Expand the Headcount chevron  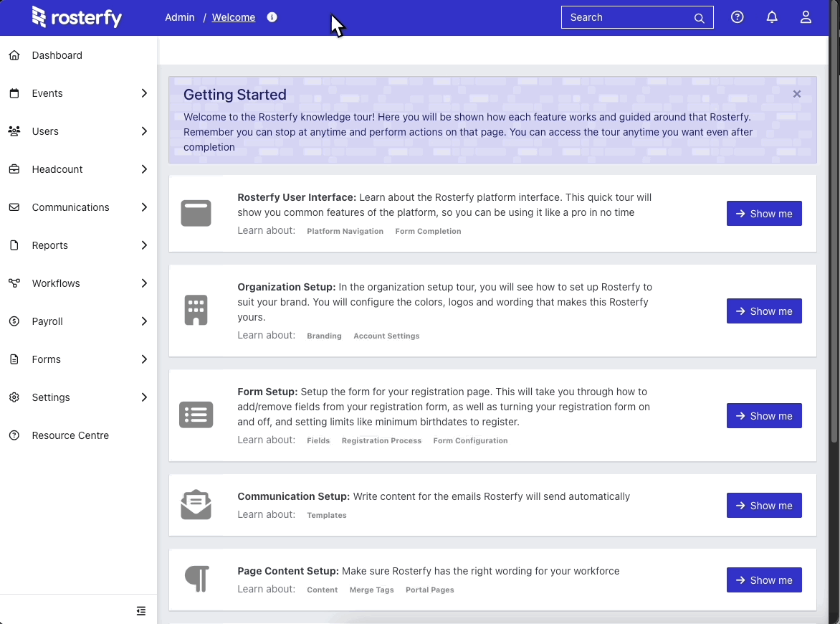click(x=144, y=169)
